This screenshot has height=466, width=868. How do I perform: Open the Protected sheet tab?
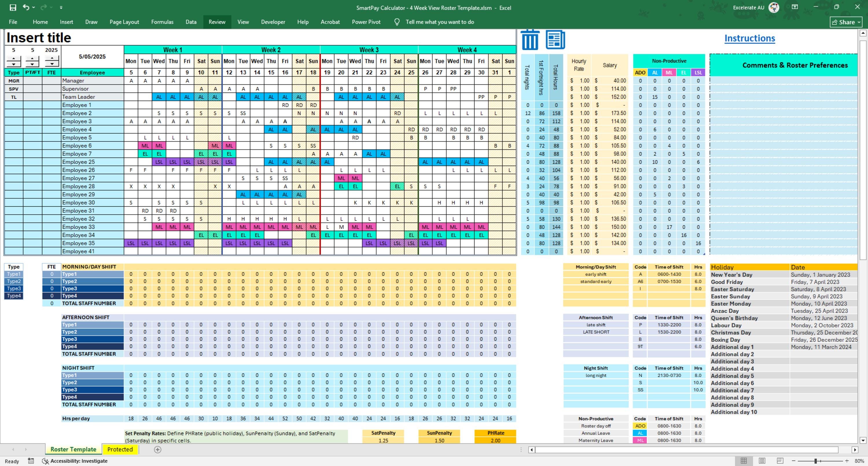(119, 450)
